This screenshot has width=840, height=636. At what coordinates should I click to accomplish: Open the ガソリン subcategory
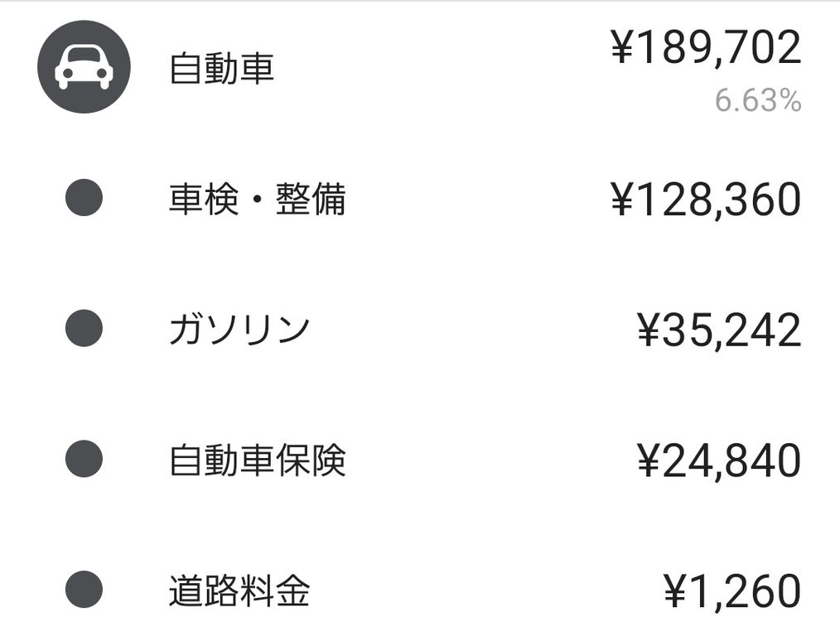click(420, 328)
